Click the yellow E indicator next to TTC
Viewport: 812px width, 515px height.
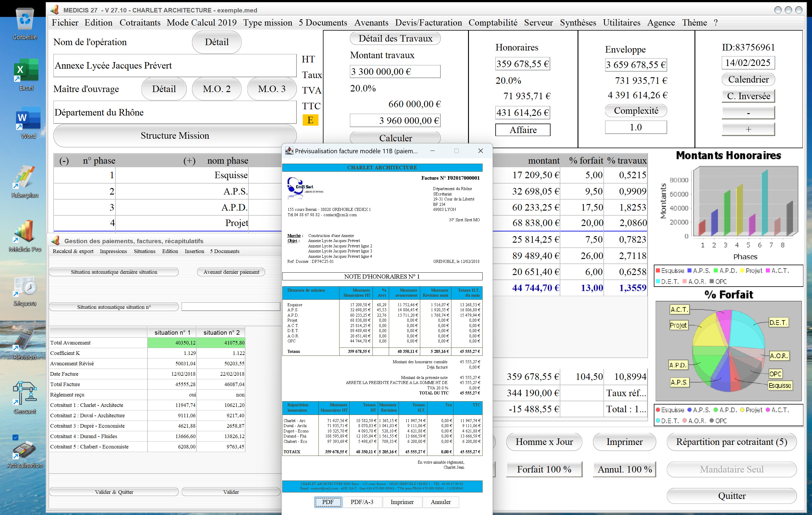[310, 120]
